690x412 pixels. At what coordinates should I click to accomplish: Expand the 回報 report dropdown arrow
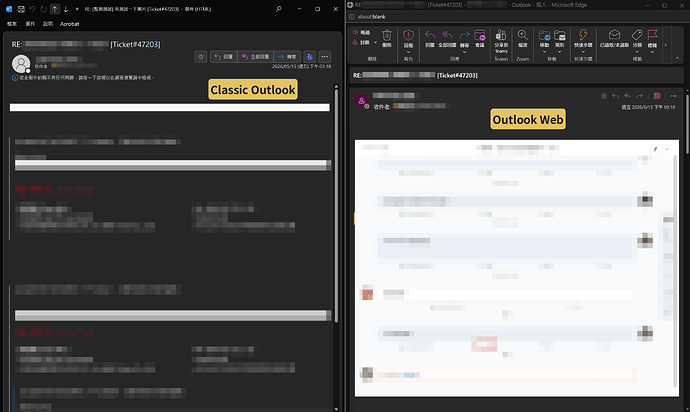click(408, 52)
